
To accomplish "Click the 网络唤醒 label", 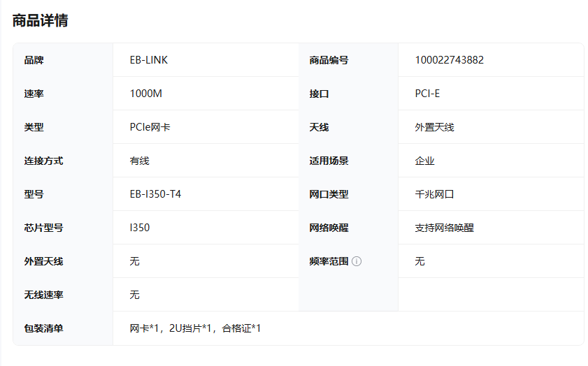I will (x=329, y=228).
